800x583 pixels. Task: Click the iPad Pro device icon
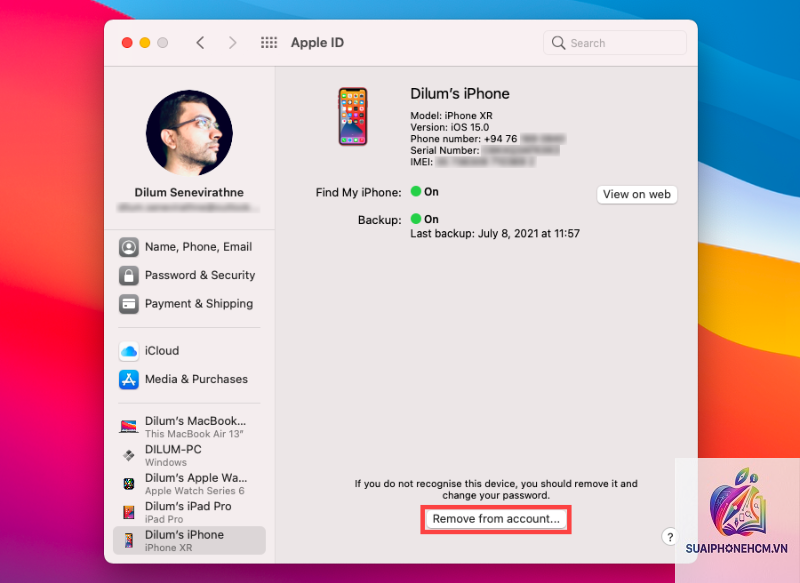[x=129, y=512]
